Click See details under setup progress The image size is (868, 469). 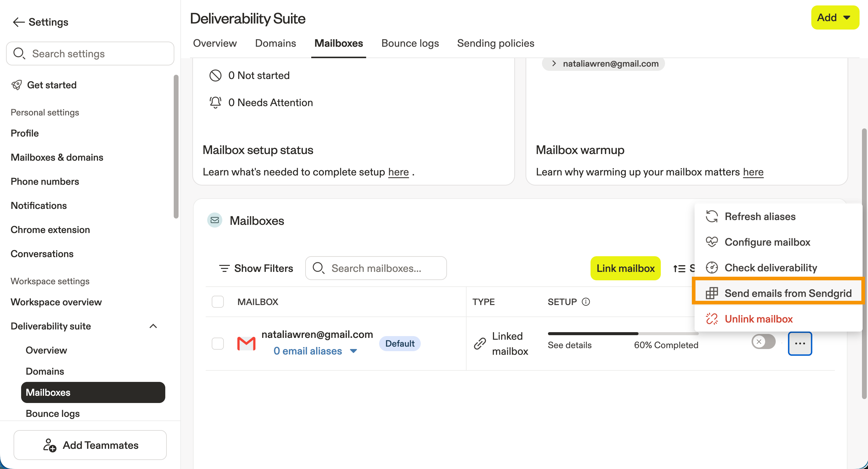point(569,345)
